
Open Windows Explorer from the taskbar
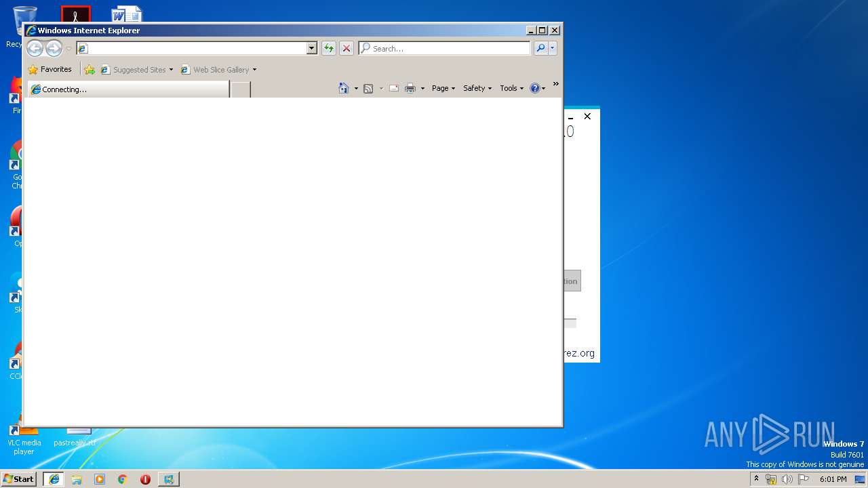(x=77, y=479)
